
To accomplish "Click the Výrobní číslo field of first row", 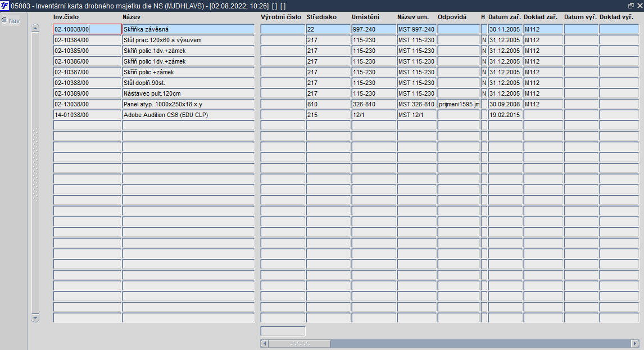I will point(283,29).
